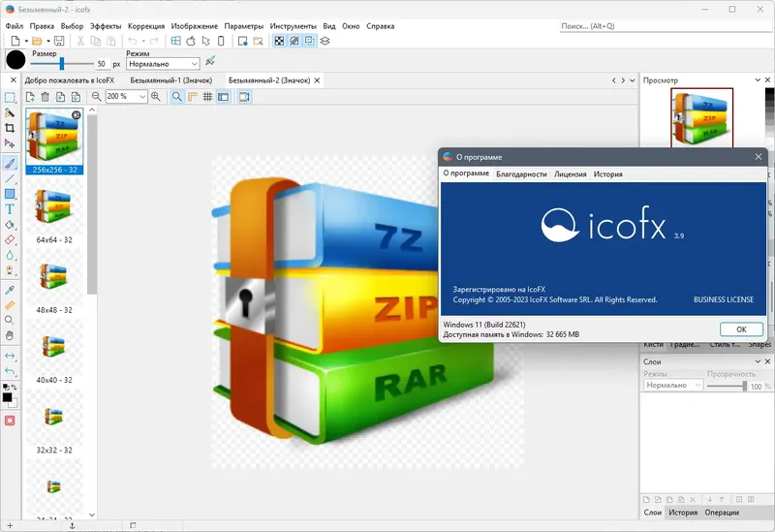Open the Инструменты menu
Viewport: 775px width, 532px height.
(x=294, y=26)
